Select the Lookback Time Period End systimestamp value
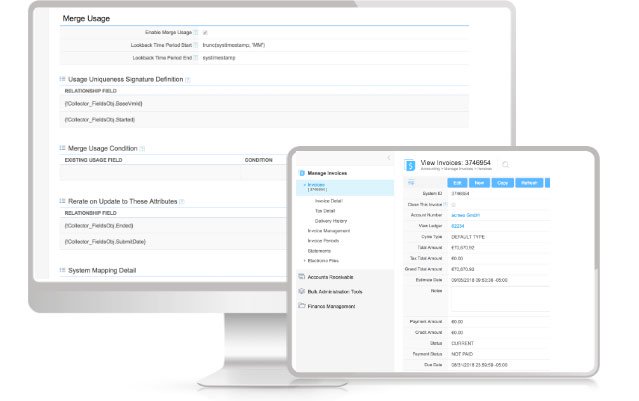Image resolution: width=639 pixels, height=401 pixels. click(219, 58)
